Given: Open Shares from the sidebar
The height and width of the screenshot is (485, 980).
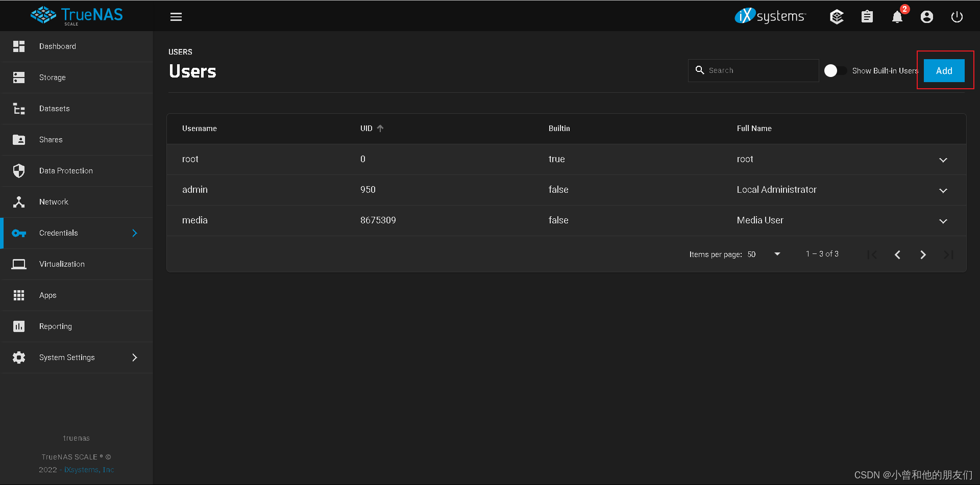Looking at the screenshot, I should click(78, 140).
